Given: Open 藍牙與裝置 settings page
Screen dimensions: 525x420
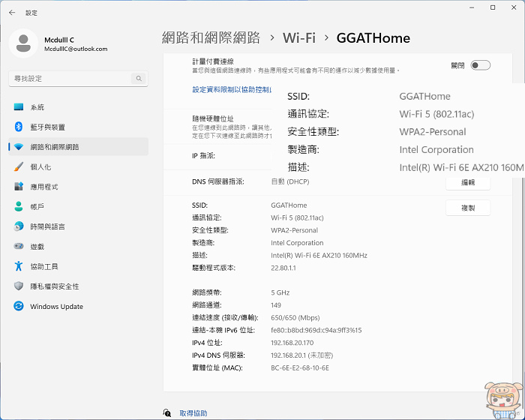Looking at the screenshot, I should pyautogui.click(x=47, y=127).
